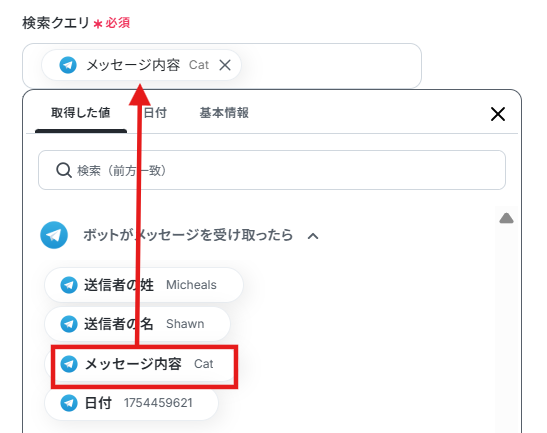Image resolution: width=547 pixels, height=433 pixels.
Task: Select the 取得した値 tab
Action: (81, 113)
